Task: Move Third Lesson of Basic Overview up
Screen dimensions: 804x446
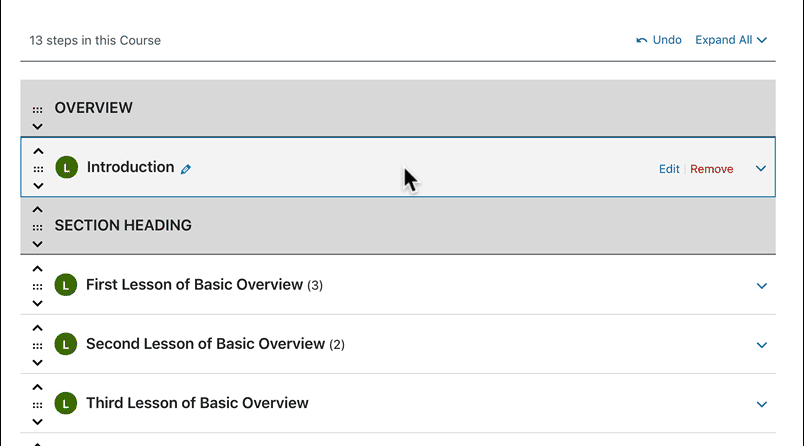Action: [38, 387]
